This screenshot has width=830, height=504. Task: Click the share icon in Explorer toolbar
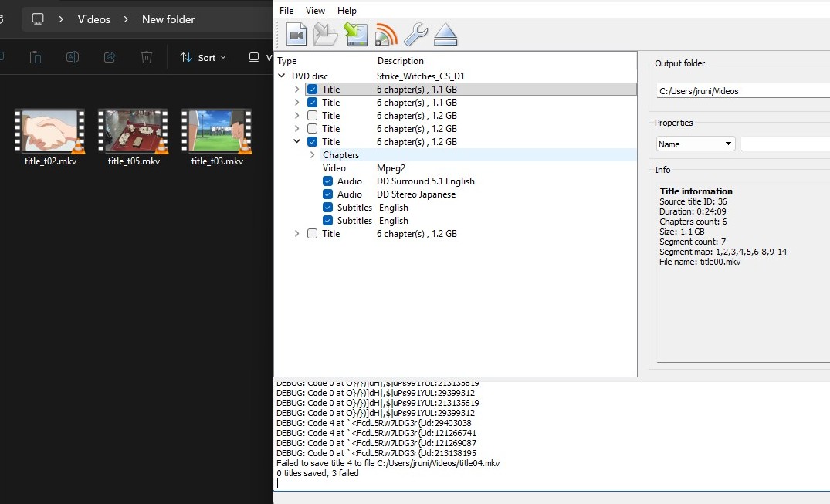[x=110, y=57]
